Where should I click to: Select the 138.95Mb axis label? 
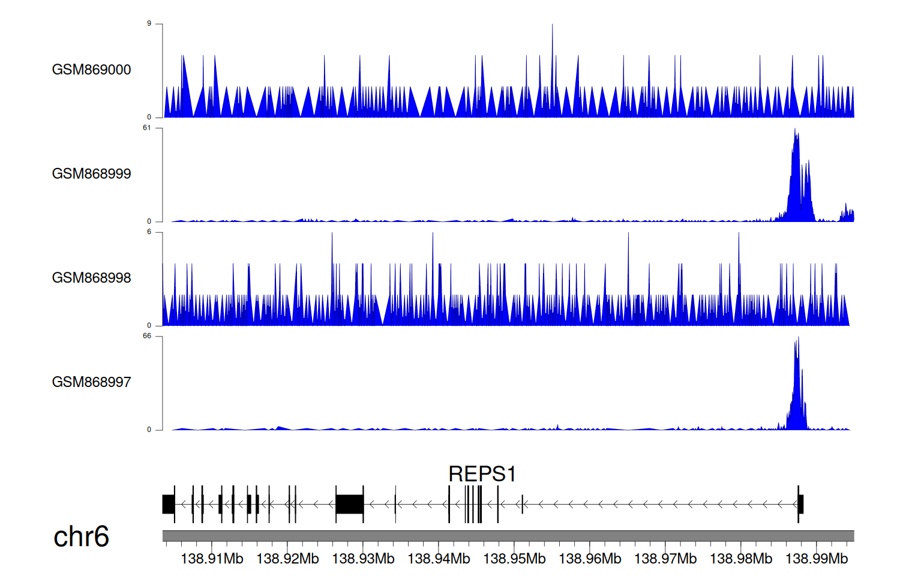point(514,559)
